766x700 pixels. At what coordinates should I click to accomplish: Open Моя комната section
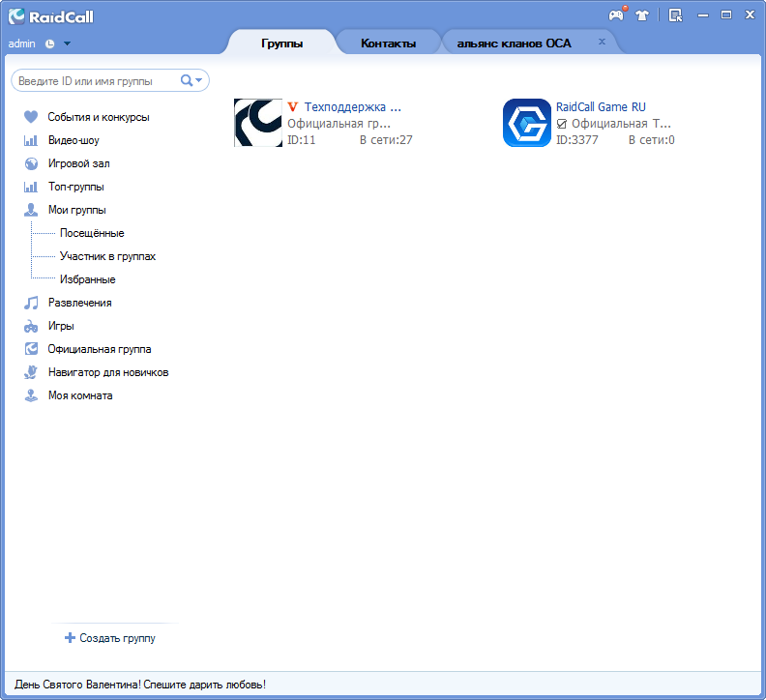(80, 395)
